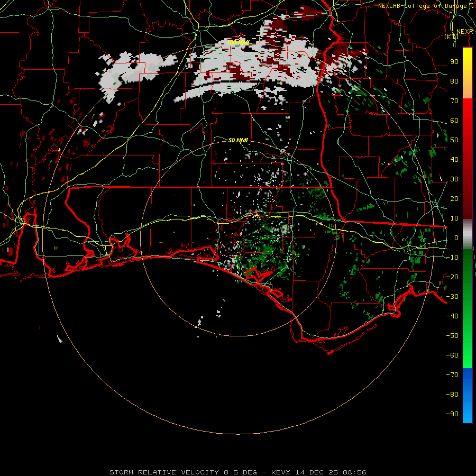The height and width of the screenshot is (476, 476).
Task: Click the 0 value on velocity scale
Action: pyautogui.click(x=456, y=237)
